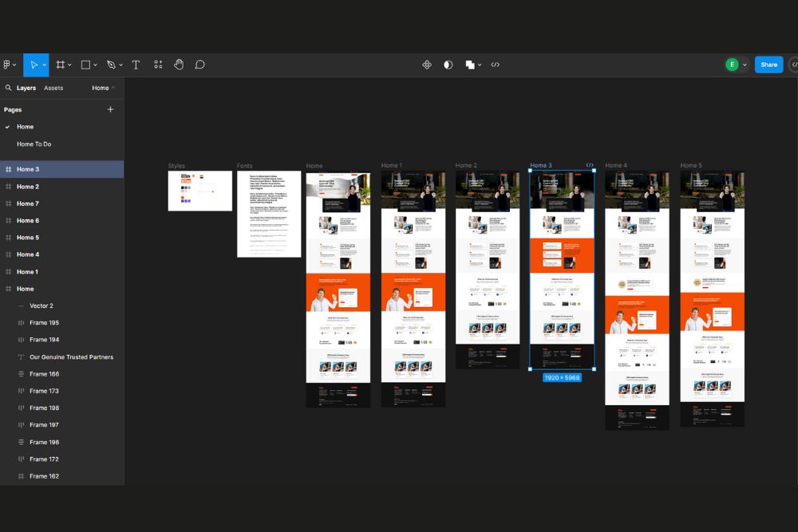This screenshot has height=532, width=798.
Task: Open the Figma main menu dropdown
Action: 8,65
